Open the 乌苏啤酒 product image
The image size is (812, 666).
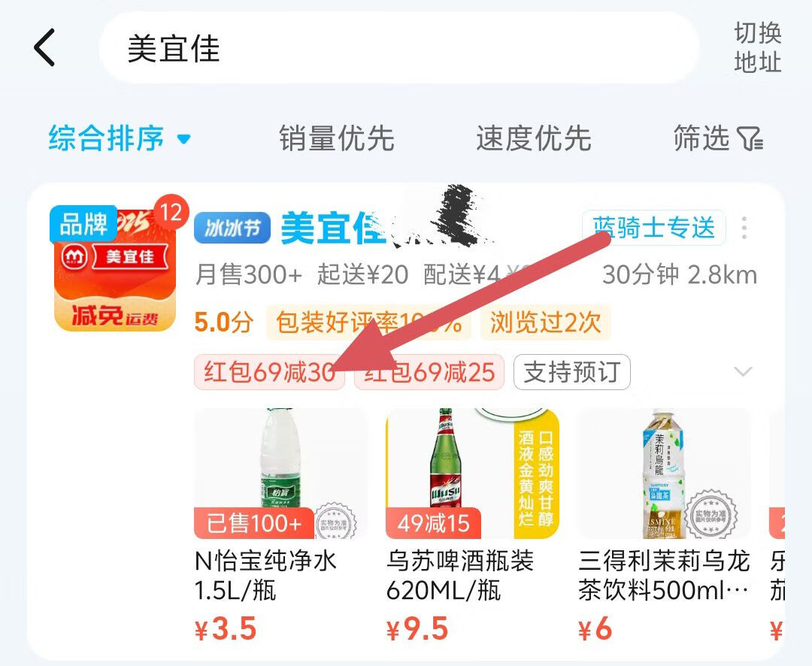472,474
